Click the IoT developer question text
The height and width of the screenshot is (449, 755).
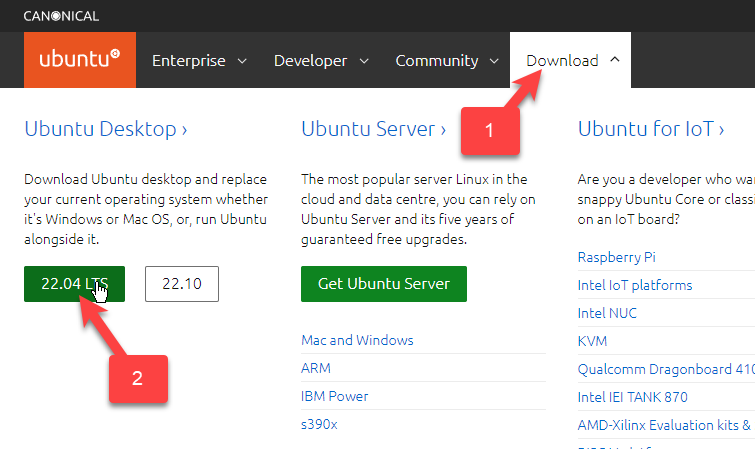(x=666, y=199)
